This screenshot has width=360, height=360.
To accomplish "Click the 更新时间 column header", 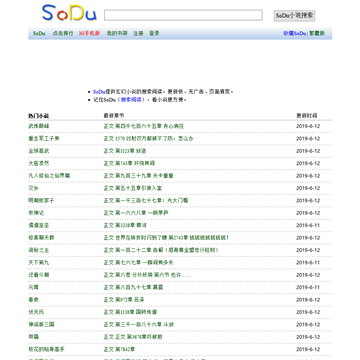I will 307,116.
